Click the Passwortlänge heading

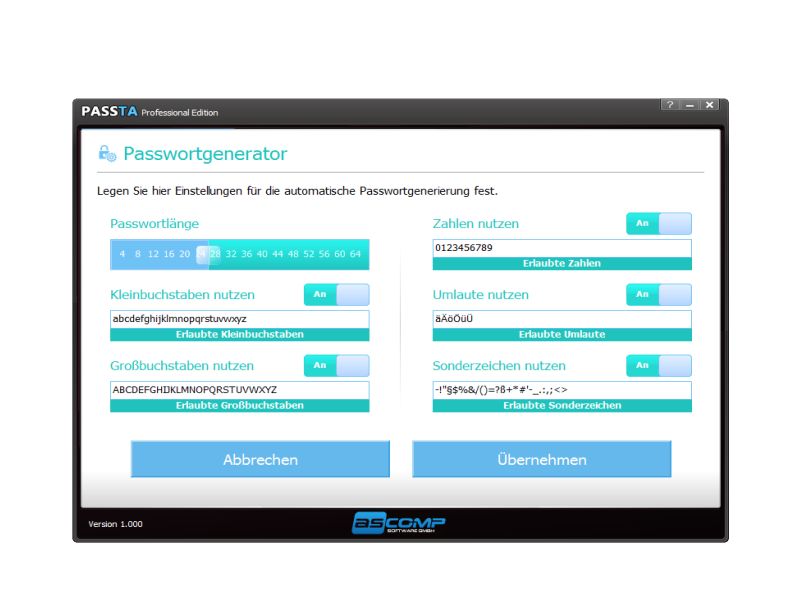pyautogui.click(x=154, y=223)
